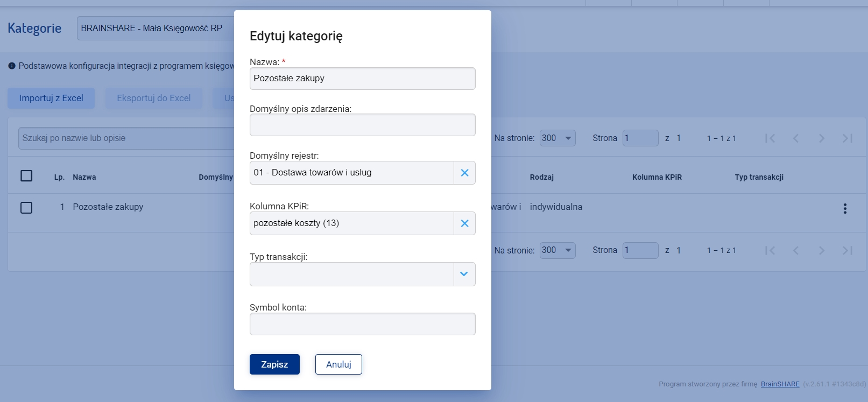
Task: Click the indywidualna cell in the table
Action: tap(556, 207)
